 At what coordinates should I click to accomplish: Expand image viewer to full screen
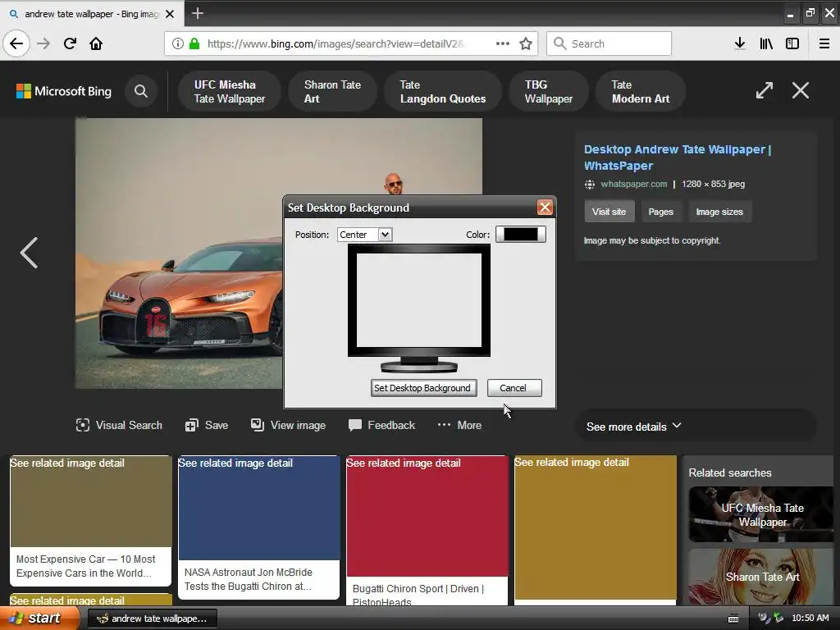(765, 90)
